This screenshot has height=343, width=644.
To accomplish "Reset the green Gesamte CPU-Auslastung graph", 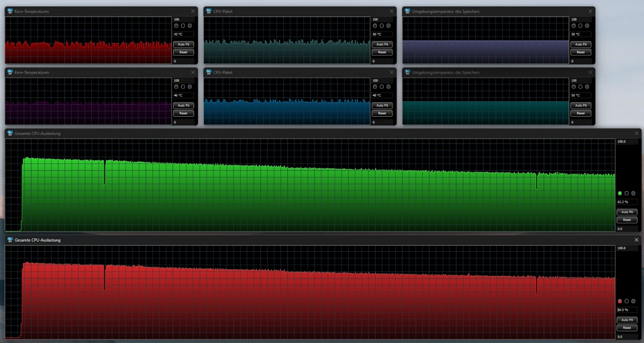I will (627, 219).
